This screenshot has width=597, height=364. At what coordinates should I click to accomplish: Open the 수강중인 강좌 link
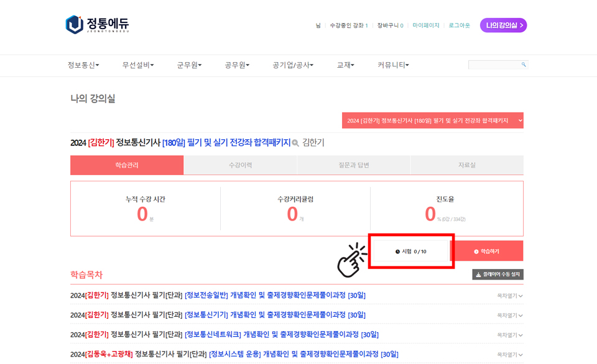click(348, 25)
